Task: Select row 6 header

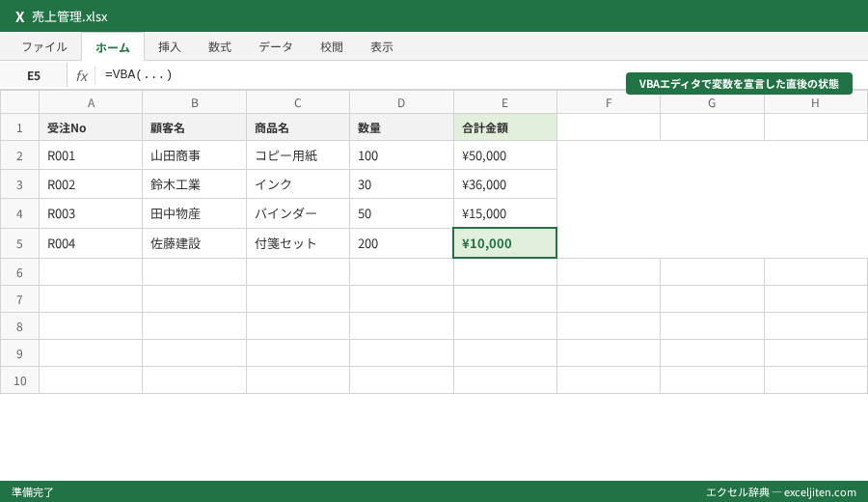Action: click(19, 272)
